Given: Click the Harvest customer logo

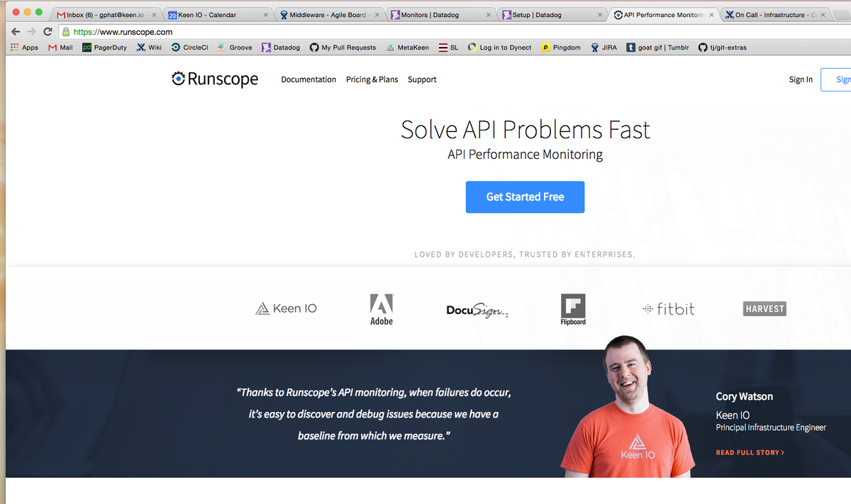Looking at the screenshot, I should point(764,308).
